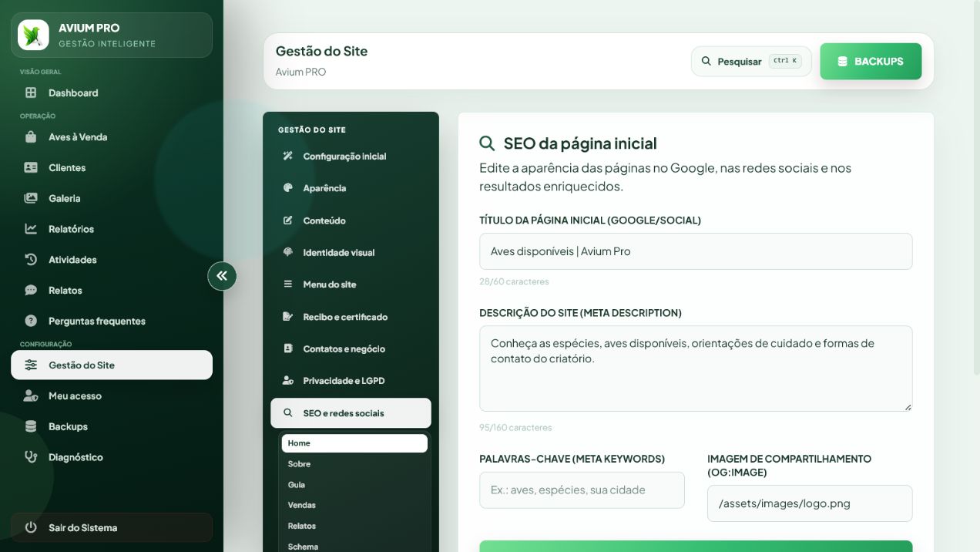Select the Guia SEO sub-item

354,485
